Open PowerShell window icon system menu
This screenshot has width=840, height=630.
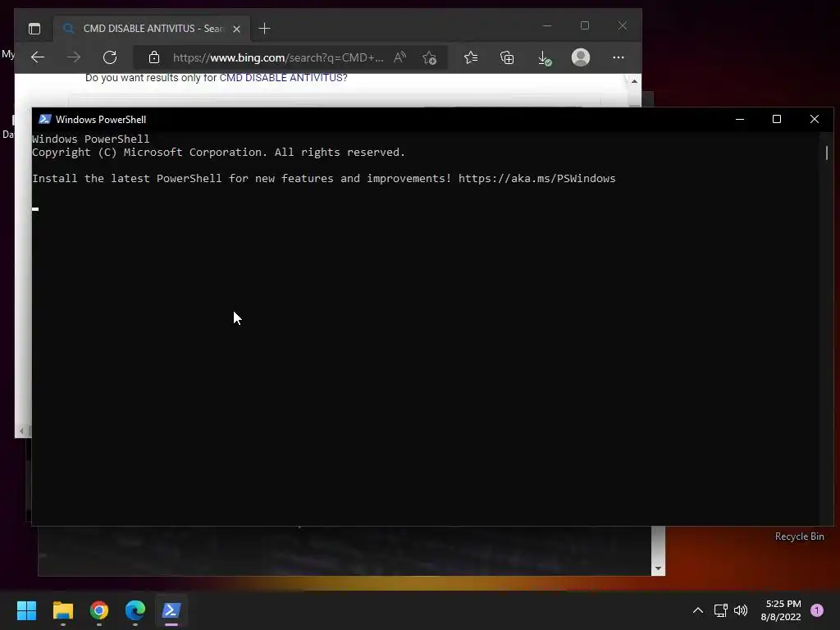(45, 119)
